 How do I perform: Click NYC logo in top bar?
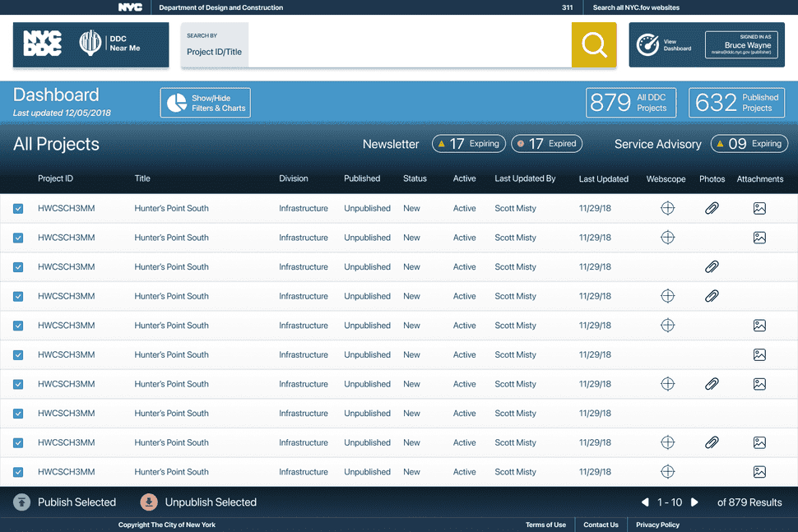pyautogui.click(x=130, y=7)
